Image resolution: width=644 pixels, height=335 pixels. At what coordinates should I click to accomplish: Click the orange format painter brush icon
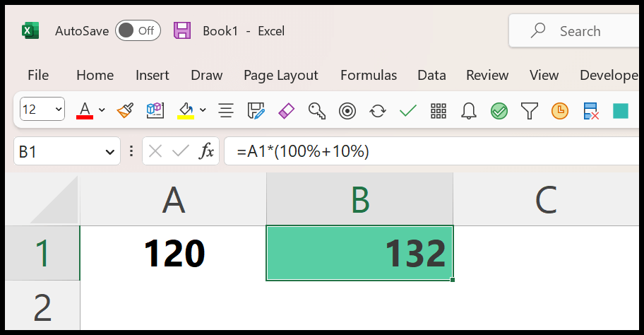point(125,110)
